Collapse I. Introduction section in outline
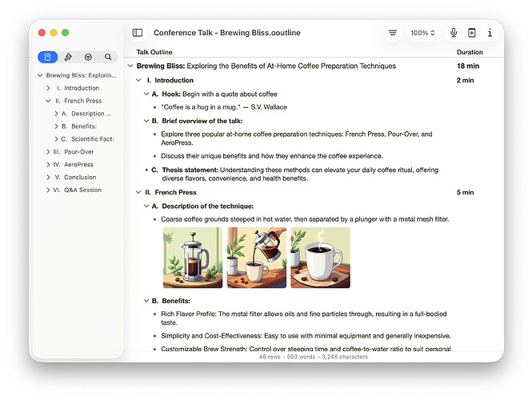The width and height of the screenshot is (532, 400). [x=138, y=80]
